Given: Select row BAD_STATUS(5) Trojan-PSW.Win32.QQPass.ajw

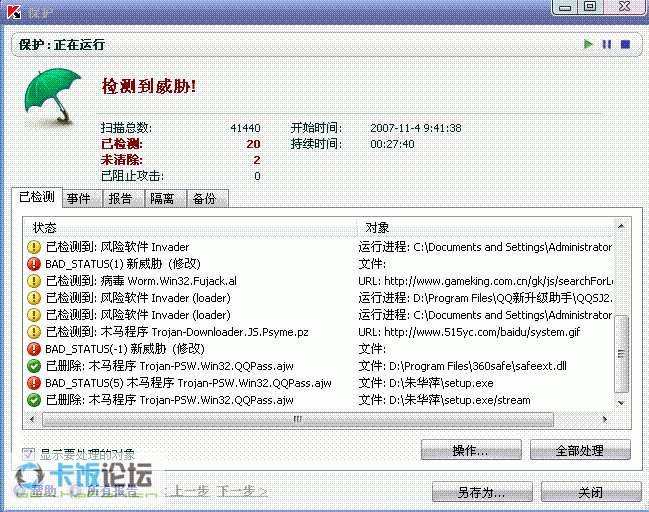Looking at the screenshot, I should [319, 383].
